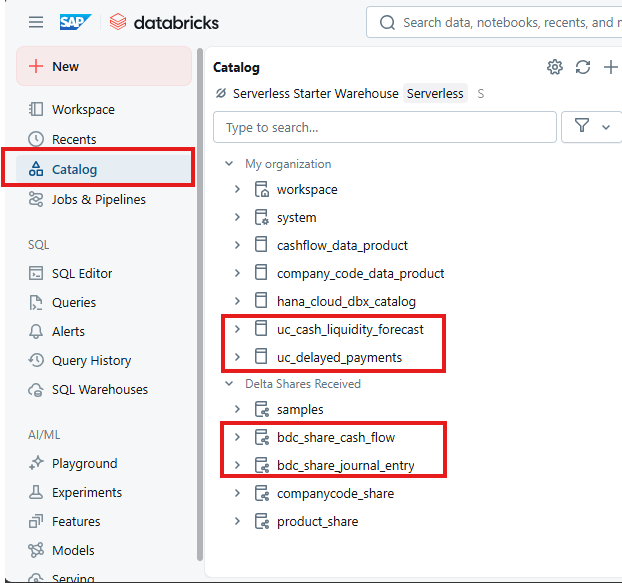Expand the hana_cloud_dbx_catalog node

coord(237,301)
